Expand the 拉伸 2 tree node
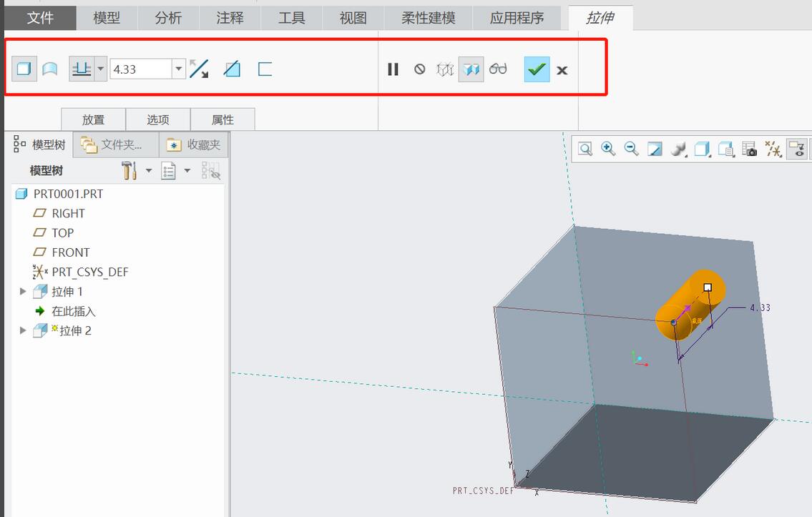 click(23, 330)
